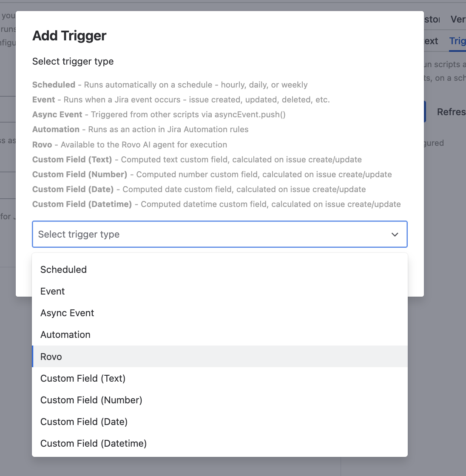Select Automation in the dropdown list
This screenshot has width=466, height=476.
(65, 334)
